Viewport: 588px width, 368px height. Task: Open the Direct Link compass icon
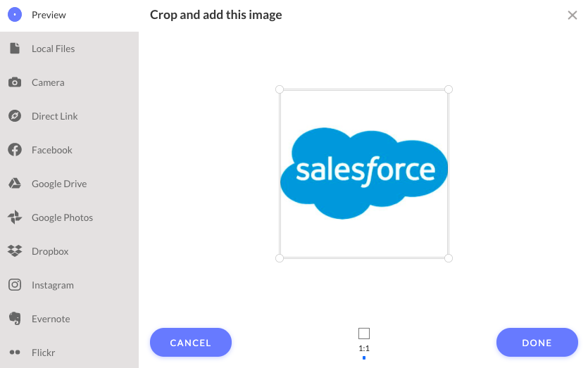point(15,116)
